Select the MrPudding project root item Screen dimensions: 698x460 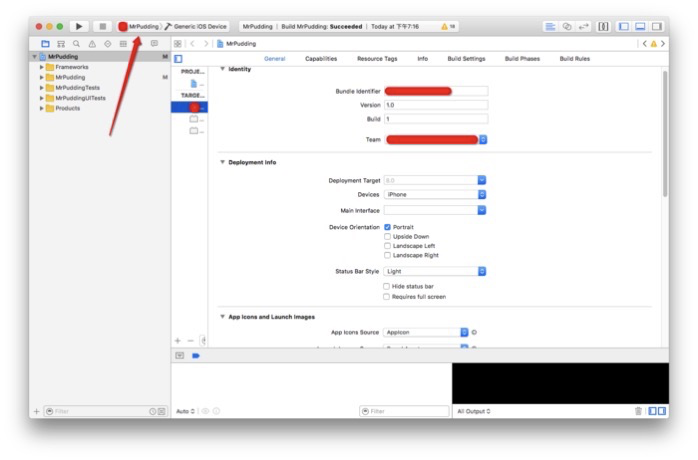tap(101, 57)
